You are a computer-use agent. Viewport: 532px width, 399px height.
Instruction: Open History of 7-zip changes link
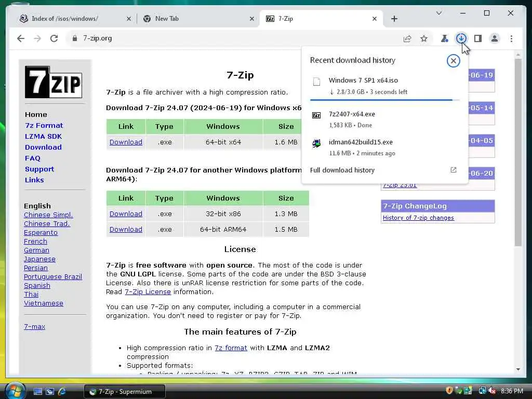(418, 218)
